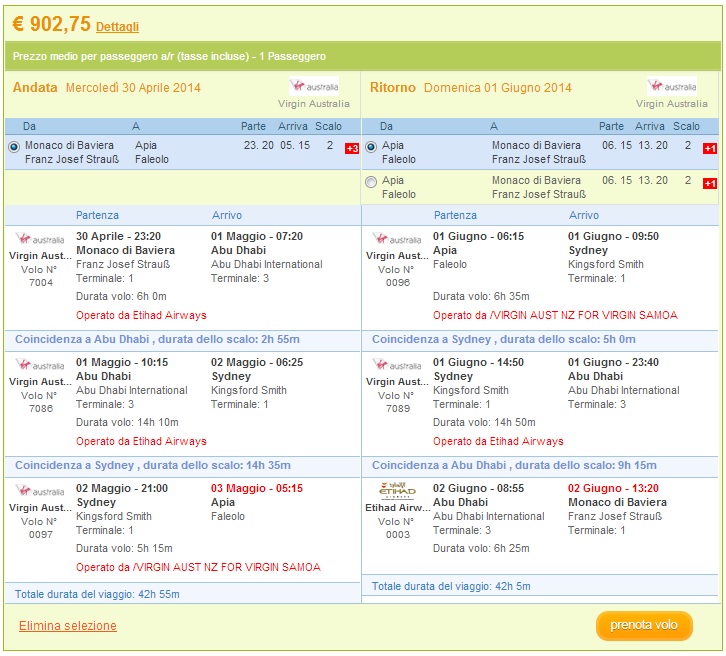
Task: Click the Virgin Australia logo in Andata header
Action: tap(314, 86)
